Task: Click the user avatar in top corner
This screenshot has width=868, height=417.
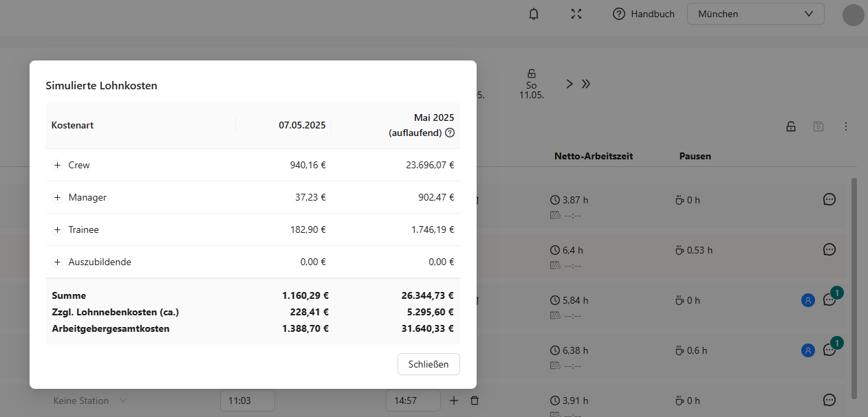Action: [x=853, y=15]
